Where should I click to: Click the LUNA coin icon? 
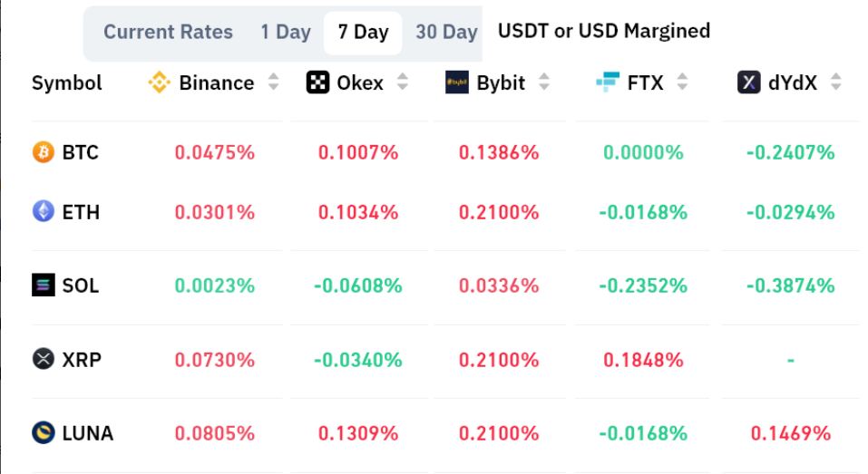[x=44, y=433]
